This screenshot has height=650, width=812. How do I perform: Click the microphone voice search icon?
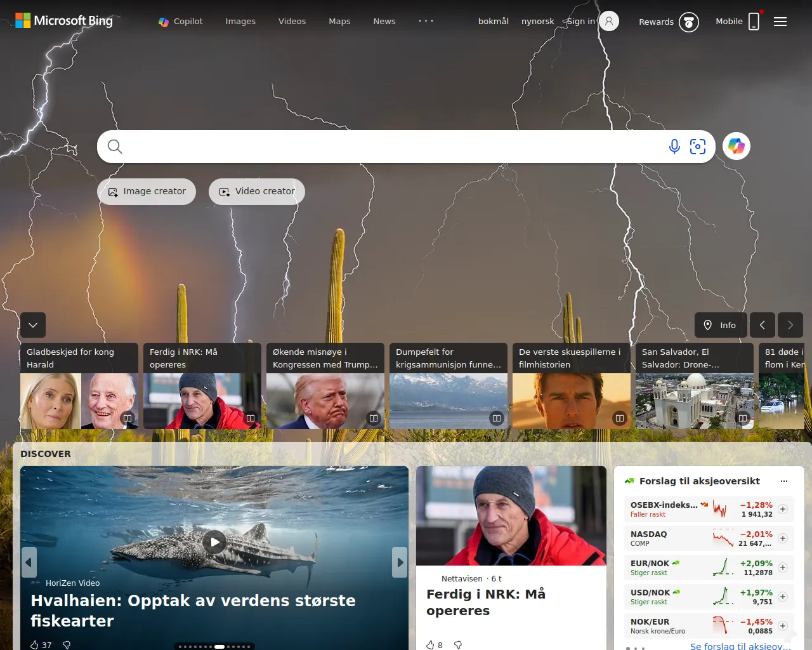(674, 147)
